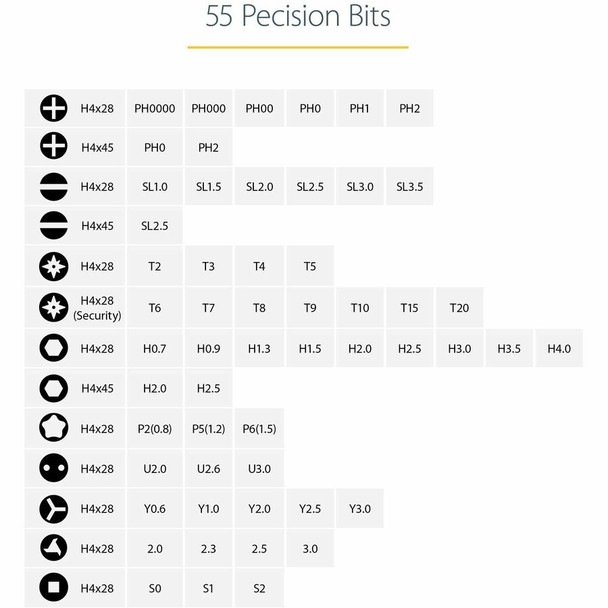Click the Phillips cross icon in the first H4x28 row
Image resolution: width=608 pixels, height=608 pixels.
click(53, 108)
